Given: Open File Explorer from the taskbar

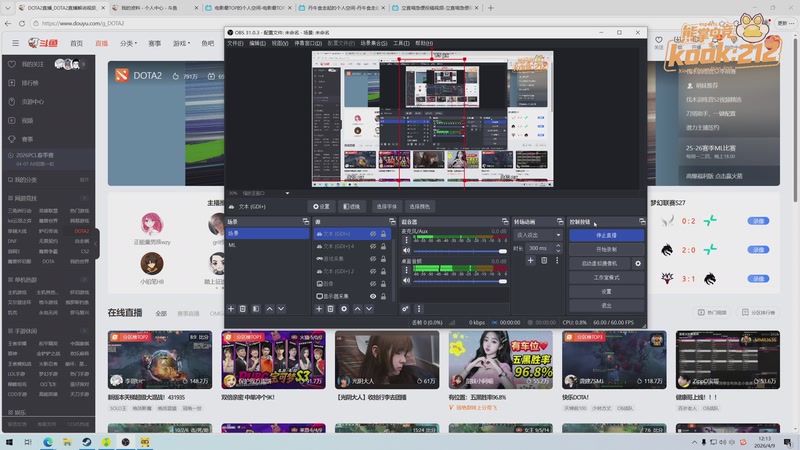Looking at the screenshot, I should 67,442.
